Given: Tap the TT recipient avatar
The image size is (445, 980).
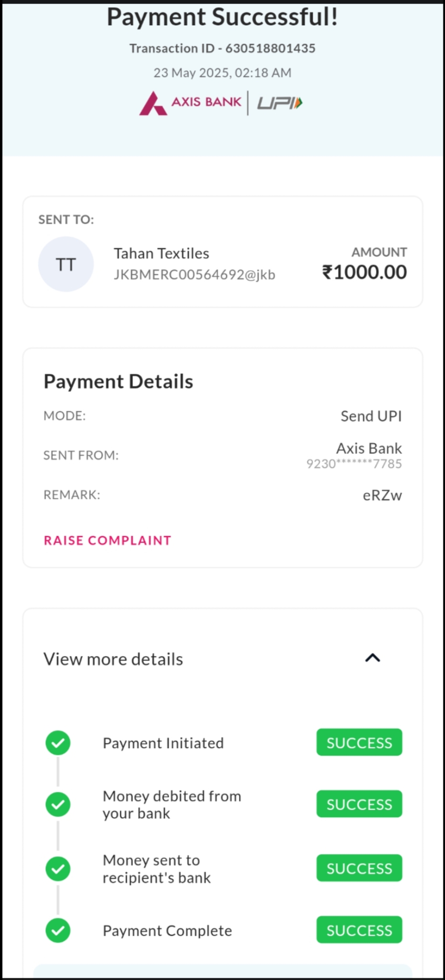Looking at the screenshot, I should [66, 264].
